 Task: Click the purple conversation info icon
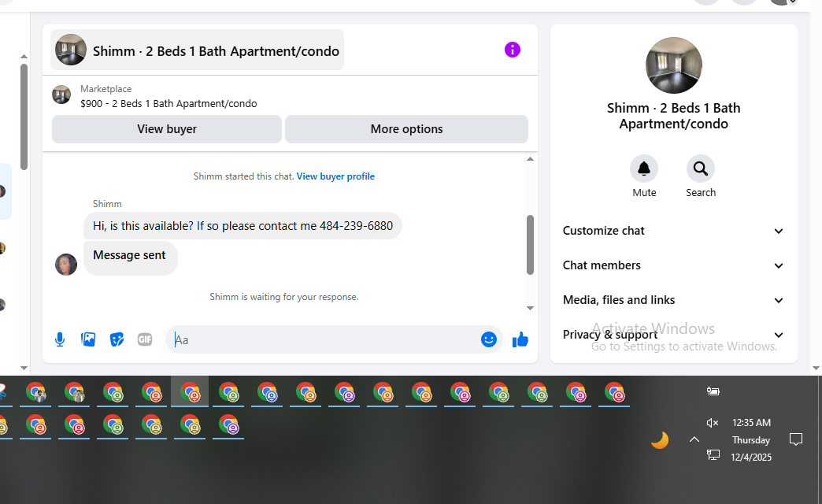(513, 50)
